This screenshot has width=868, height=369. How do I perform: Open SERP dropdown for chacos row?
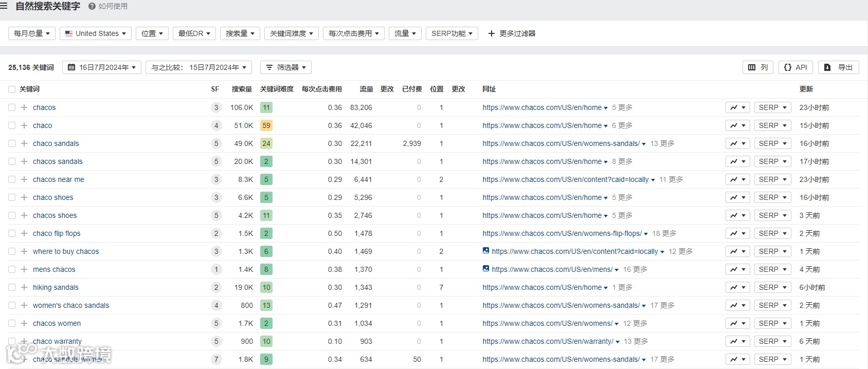[773, 107]
